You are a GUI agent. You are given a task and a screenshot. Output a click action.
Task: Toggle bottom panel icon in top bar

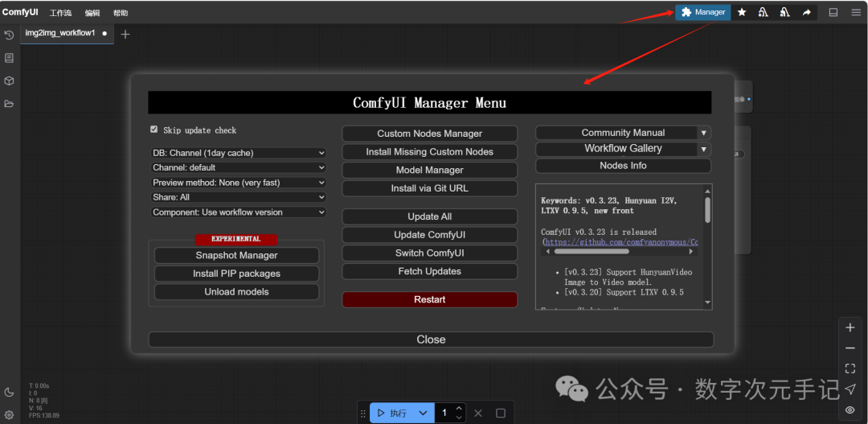(x=833, y=12)
